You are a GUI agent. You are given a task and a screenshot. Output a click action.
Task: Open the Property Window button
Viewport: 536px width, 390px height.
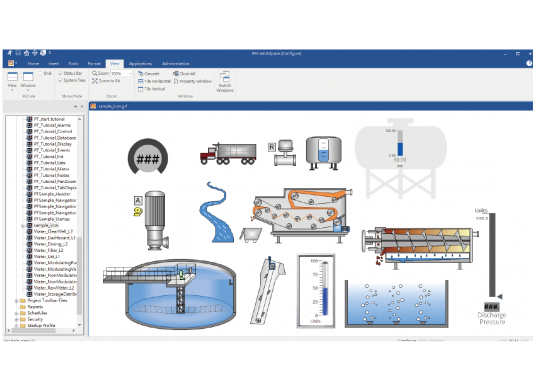tap(193, 81)
